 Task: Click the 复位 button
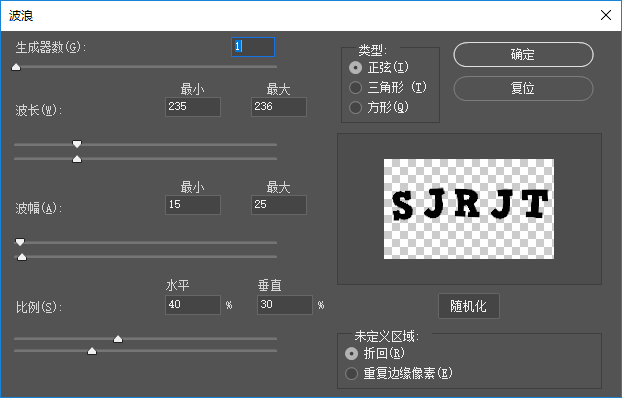(x=523, y=88)
